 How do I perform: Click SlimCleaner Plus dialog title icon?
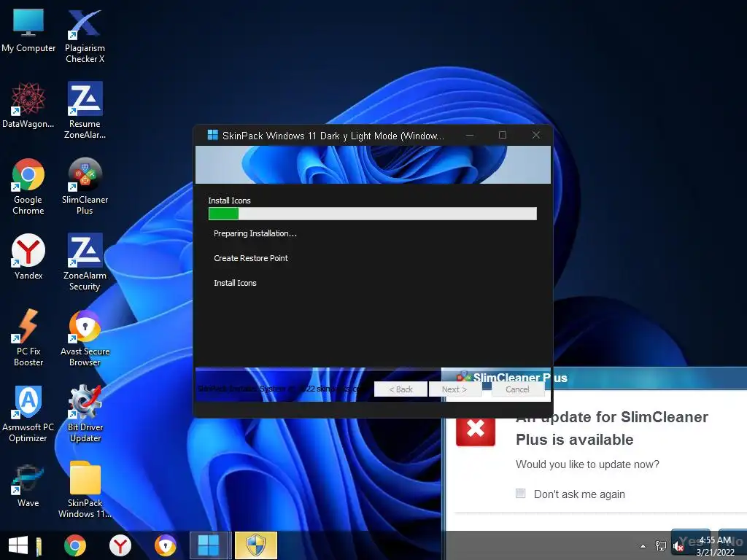[463, 377]
